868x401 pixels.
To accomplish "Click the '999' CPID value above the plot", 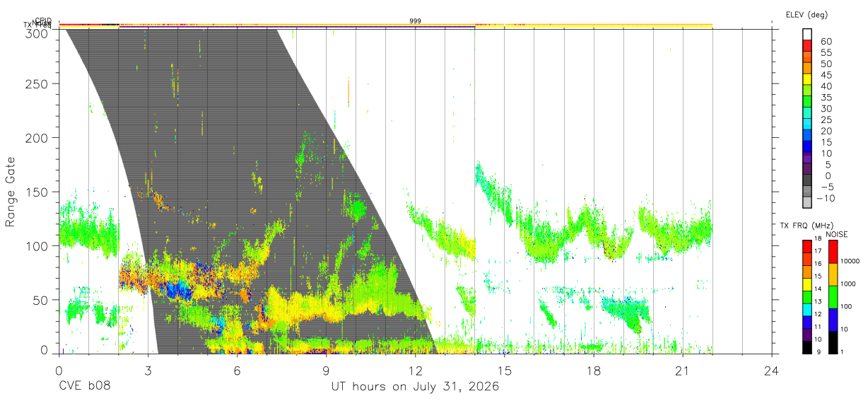I will coord(416,21).
